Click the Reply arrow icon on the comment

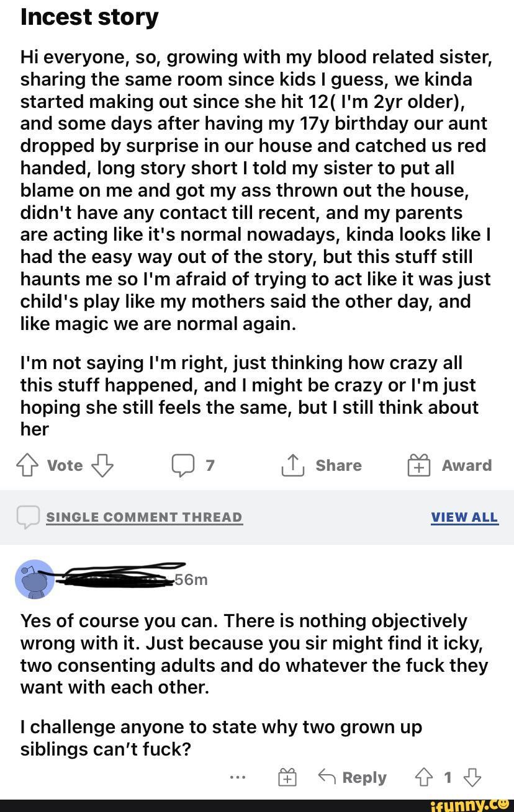326,777
